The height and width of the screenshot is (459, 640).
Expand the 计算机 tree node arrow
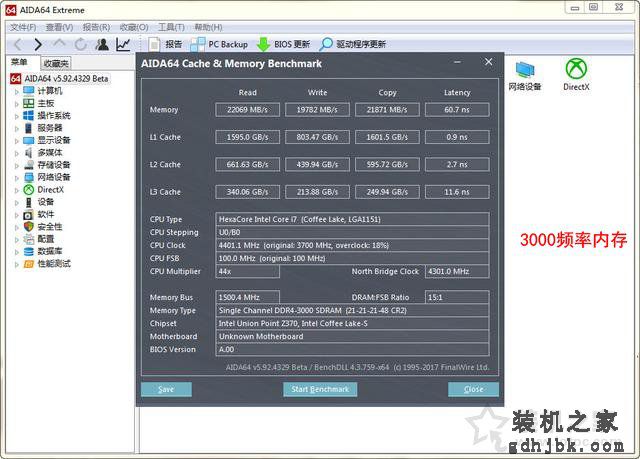click(17, 92)
